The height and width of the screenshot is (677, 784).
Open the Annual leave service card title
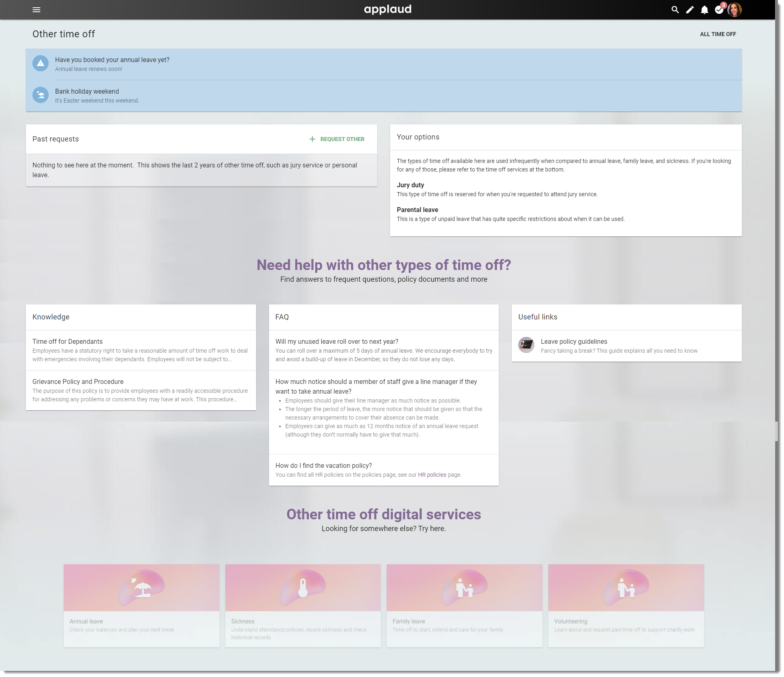pyautogui.click(x=86, y=621)
